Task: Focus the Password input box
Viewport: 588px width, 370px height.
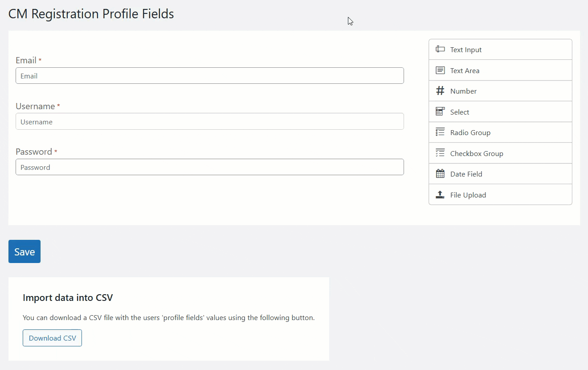Action: pyautogui.click(x=209, y=167)
